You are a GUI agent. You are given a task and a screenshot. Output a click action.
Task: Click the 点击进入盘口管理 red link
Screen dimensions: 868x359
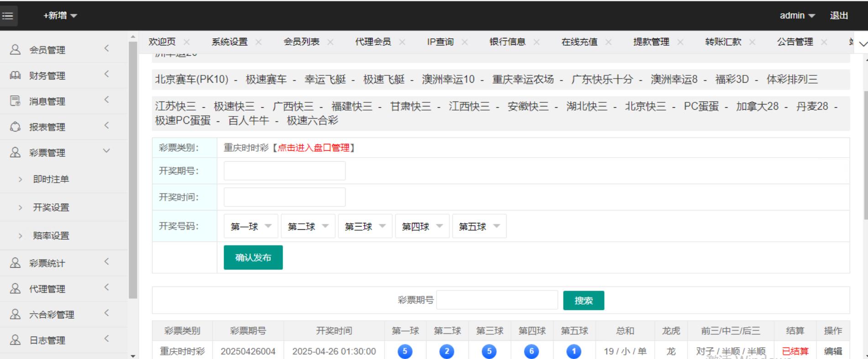tap(313, 148)
